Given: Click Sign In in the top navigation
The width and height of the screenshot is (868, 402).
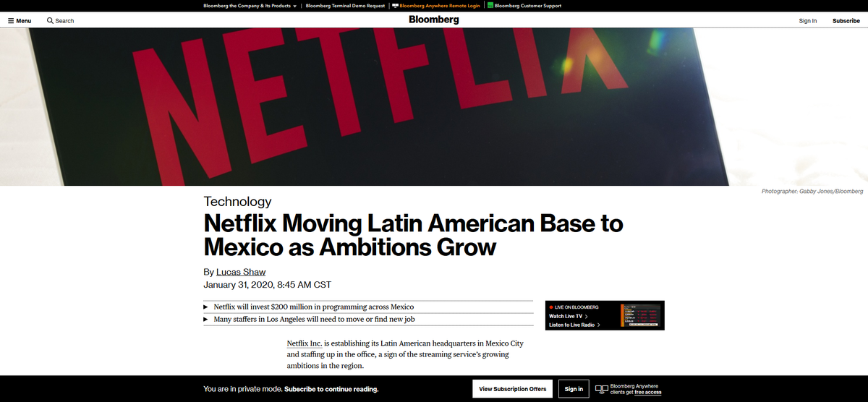Looking at the screenshot, I should [x=808, y=21].
